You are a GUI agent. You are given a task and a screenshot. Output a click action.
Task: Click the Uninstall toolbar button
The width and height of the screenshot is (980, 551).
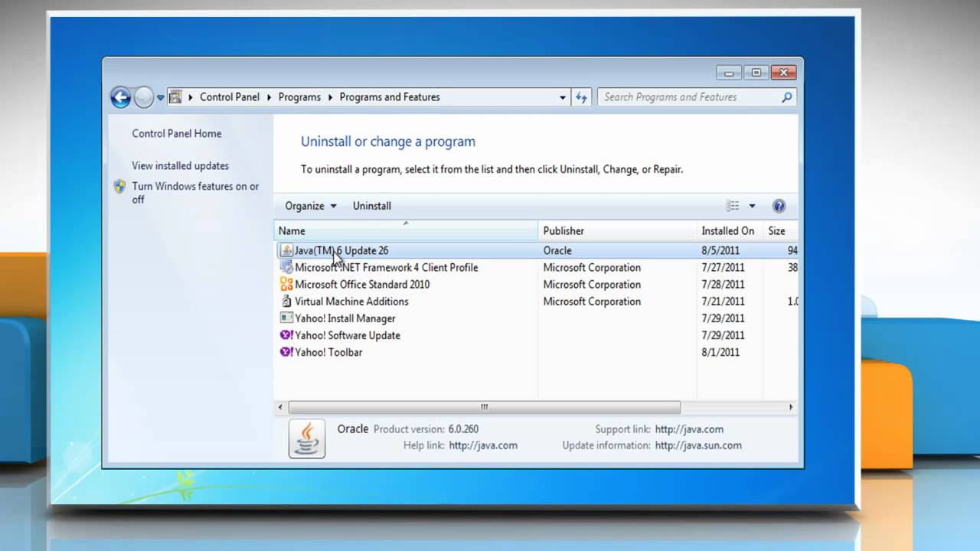(x=372, y=206)
